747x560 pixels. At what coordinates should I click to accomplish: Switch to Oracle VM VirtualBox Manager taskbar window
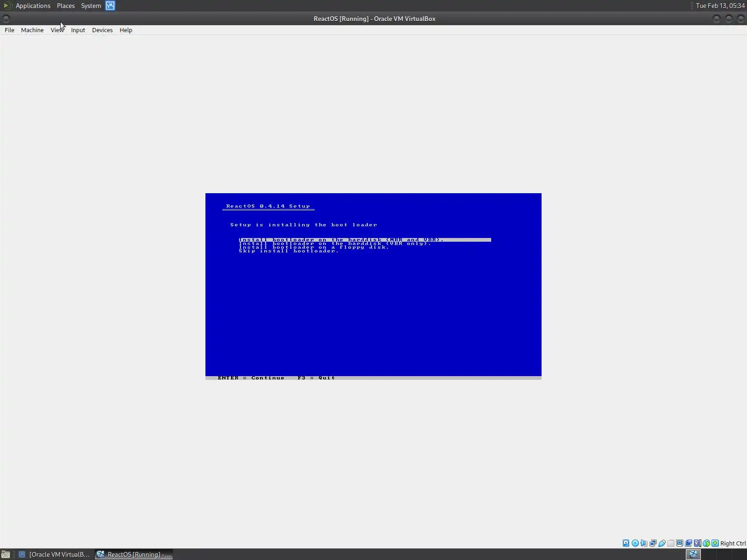click(x=54, y=554)
